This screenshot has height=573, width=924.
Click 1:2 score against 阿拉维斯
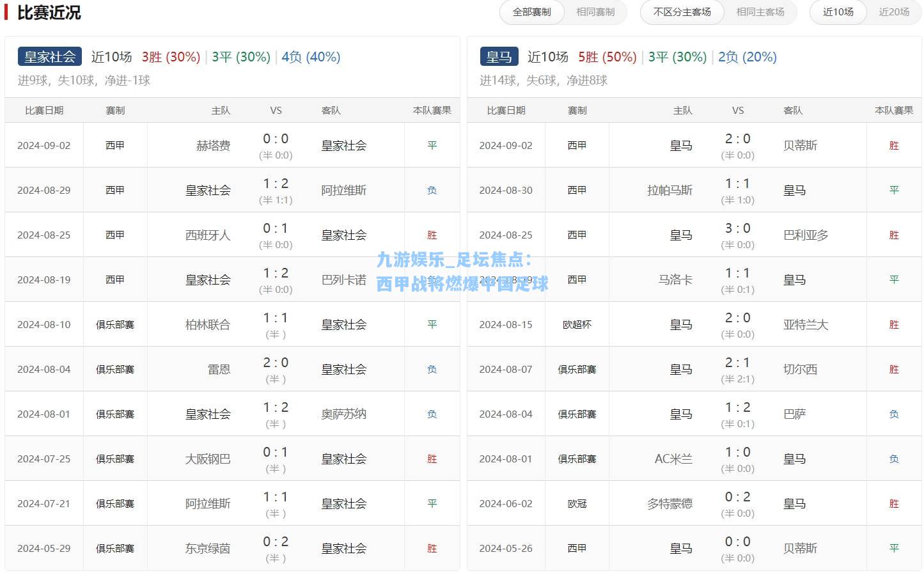coord(276,184)
